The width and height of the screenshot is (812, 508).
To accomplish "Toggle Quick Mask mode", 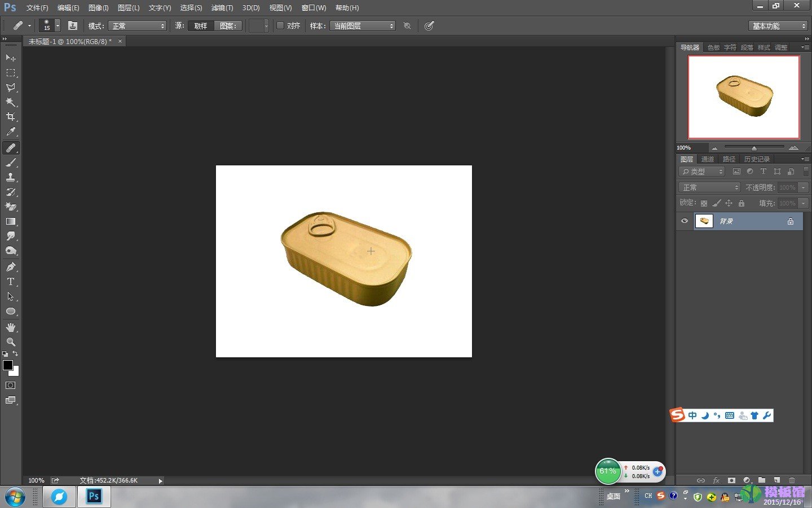I will click(11, 386).
